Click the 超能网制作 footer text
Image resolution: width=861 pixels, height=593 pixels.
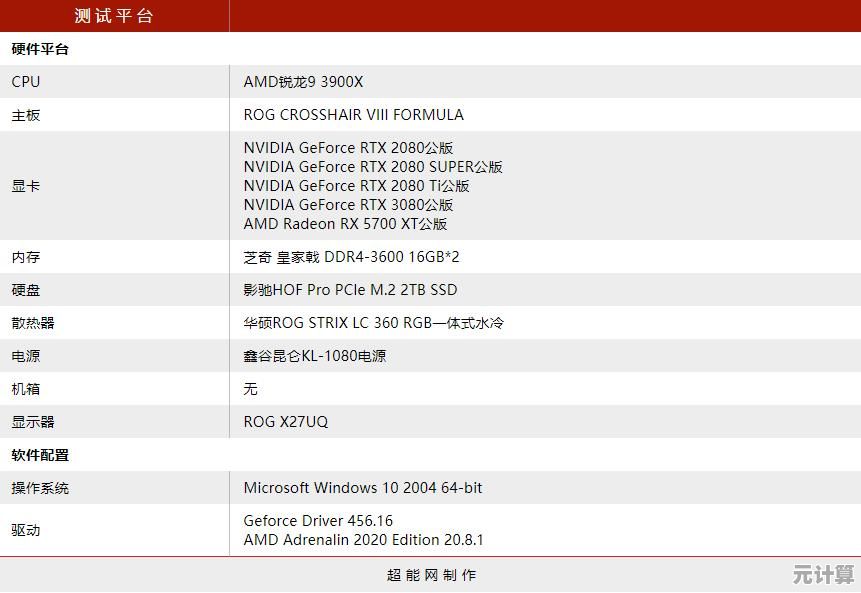tap(431, 575)
